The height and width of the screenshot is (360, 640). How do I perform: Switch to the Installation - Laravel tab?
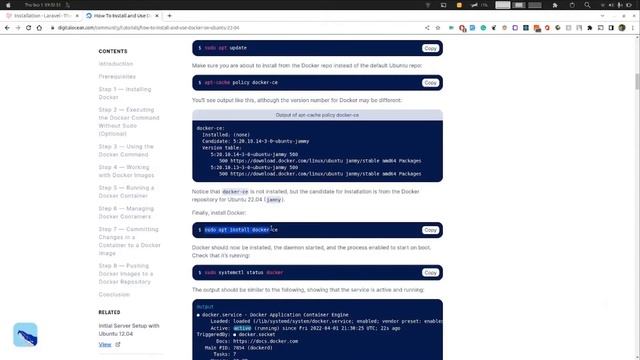(42, 16)
